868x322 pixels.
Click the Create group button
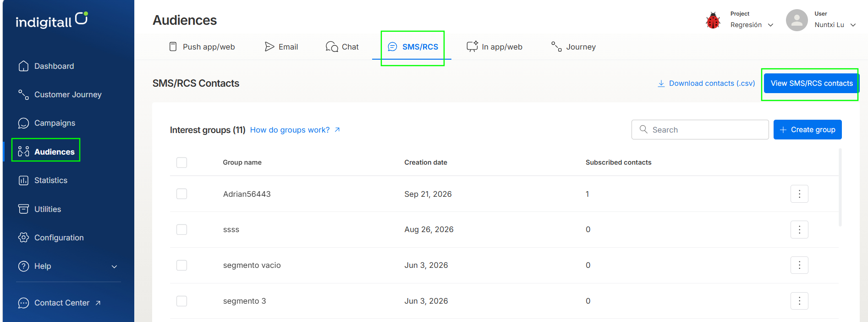tap(808, 130)
